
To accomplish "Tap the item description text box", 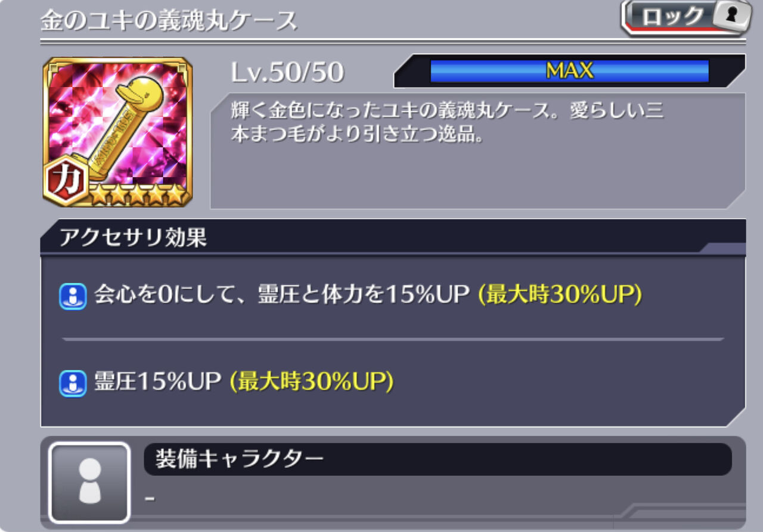I will 477,151.
